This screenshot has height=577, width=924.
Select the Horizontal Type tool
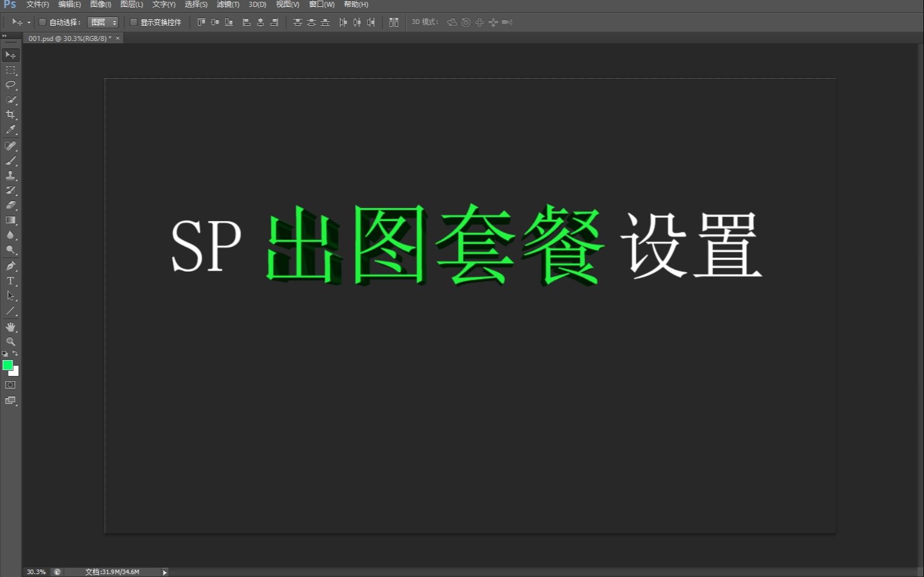(10, 281)
